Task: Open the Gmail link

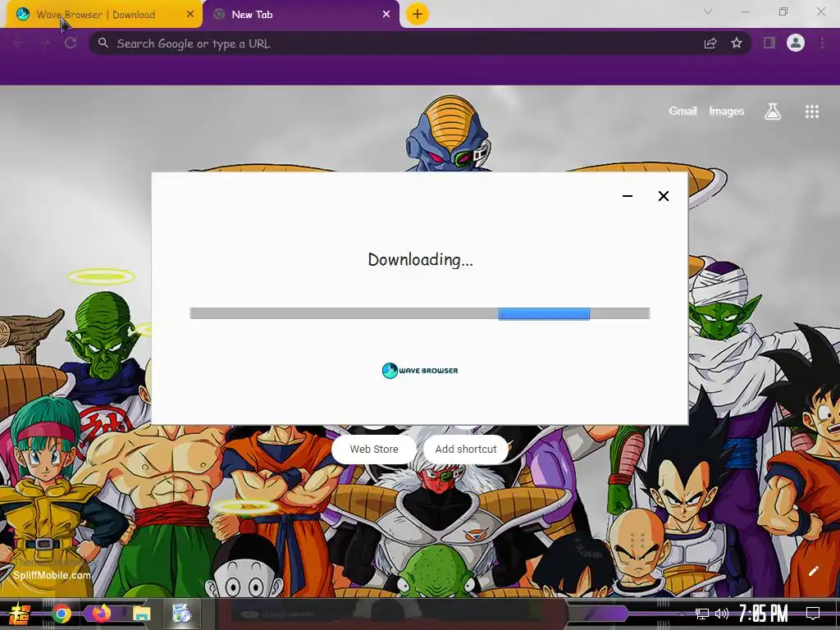Action: [682, 111]
